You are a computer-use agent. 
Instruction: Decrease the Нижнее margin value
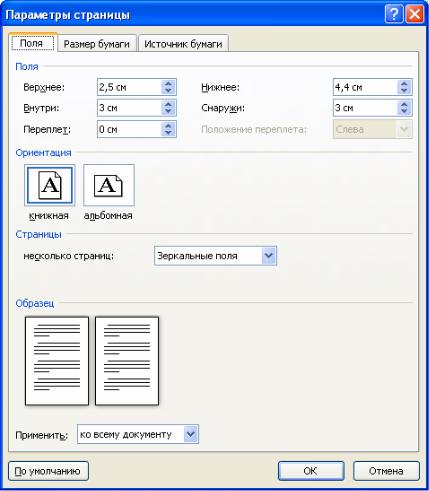pyautogui.click(x=404, y=91)
